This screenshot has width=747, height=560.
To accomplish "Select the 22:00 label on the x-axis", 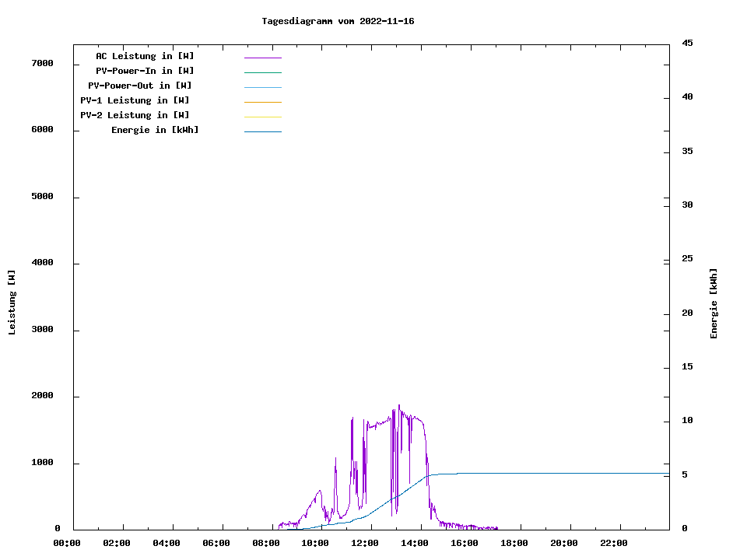I will [x=614, y=543].
